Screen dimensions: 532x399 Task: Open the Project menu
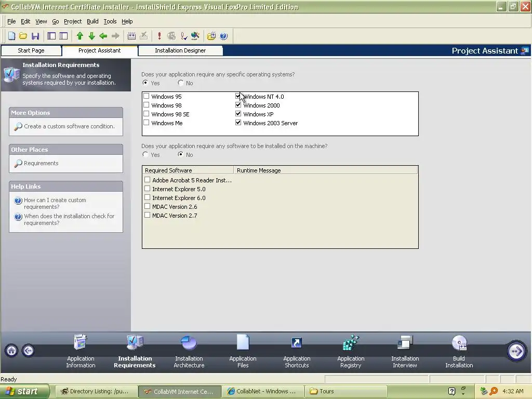(73, 21)
